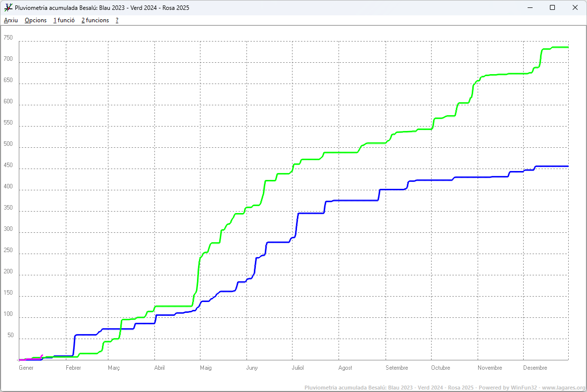Maximize the Pluviometria window

pos(552,7)
